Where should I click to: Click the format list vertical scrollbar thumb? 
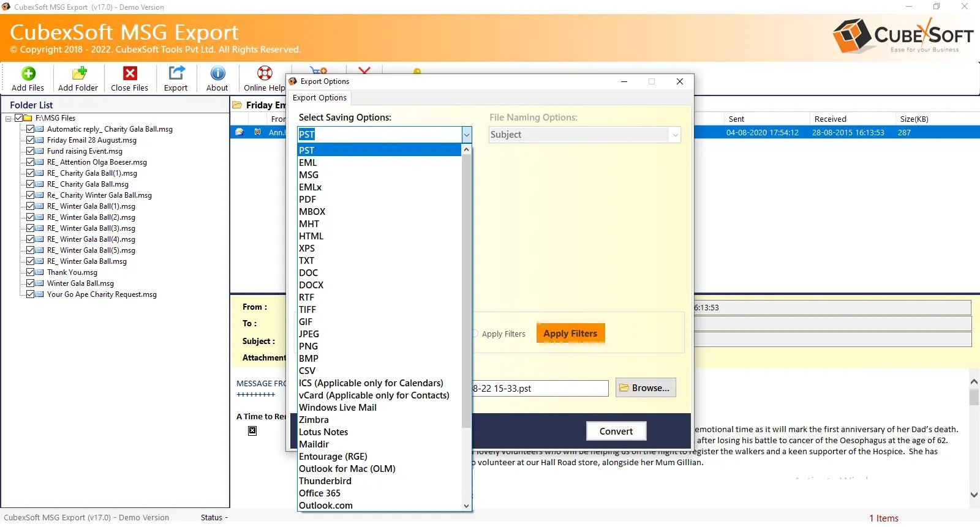(x=467, y=291)
